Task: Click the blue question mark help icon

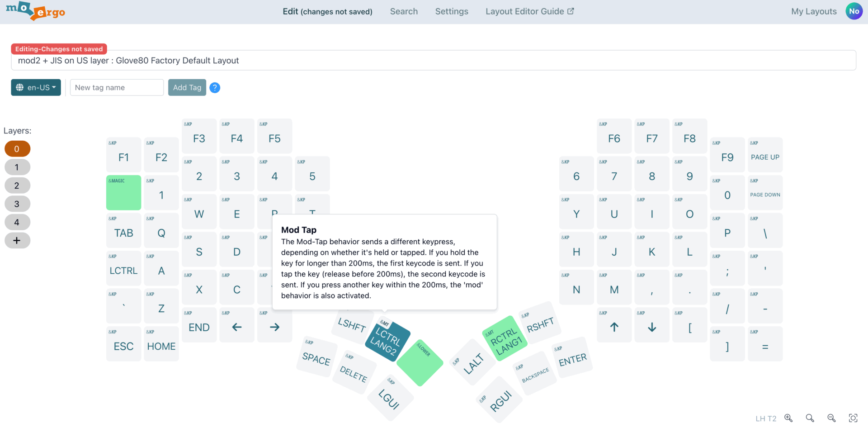Action: tap(215, 88)
